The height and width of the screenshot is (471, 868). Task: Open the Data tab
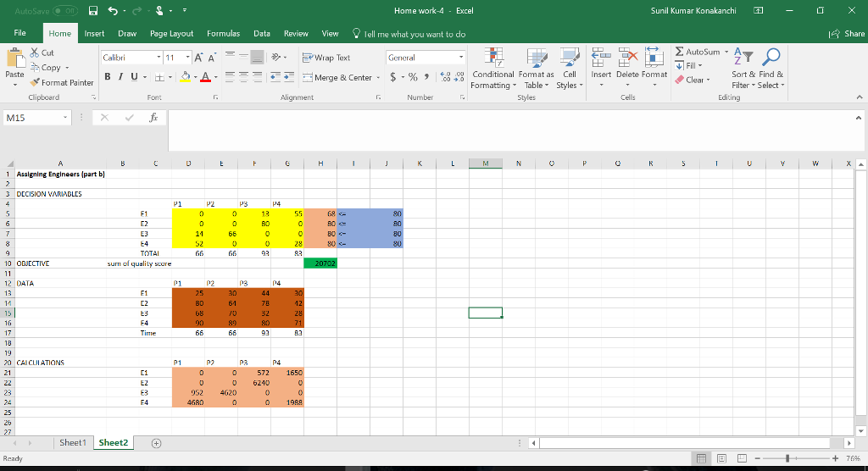point(262,33)
